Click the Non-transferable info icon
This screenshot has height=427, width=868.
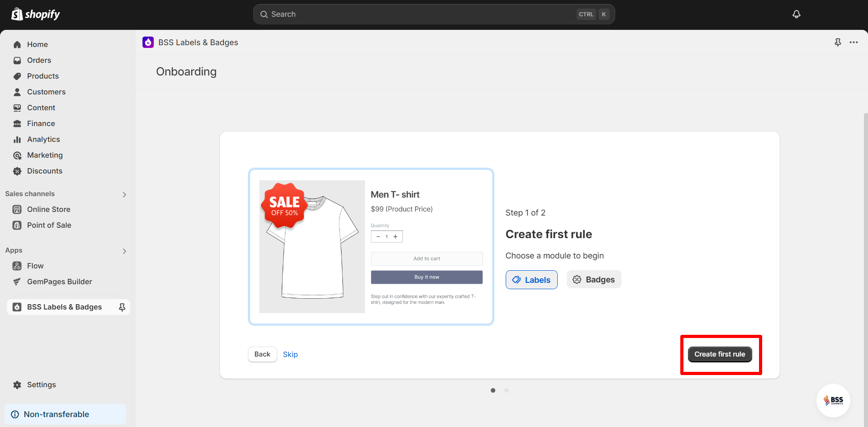(x=15, y=414)
